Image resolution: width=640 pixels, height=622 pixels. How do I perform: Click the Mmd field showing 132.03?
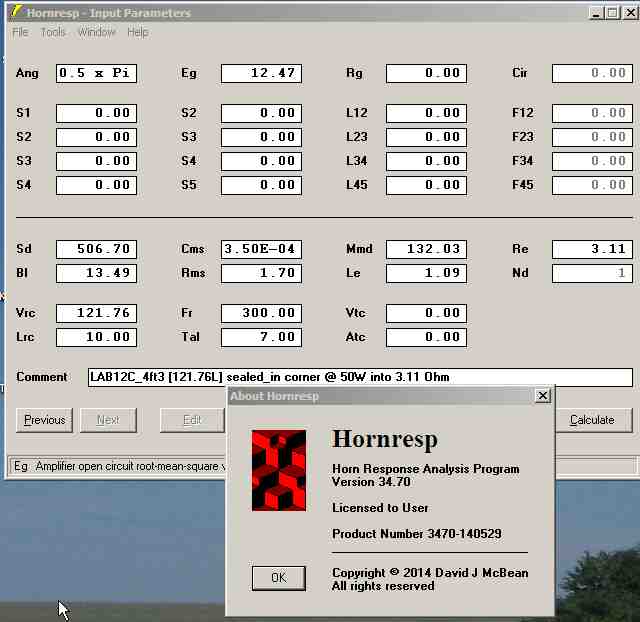point(426,249)
